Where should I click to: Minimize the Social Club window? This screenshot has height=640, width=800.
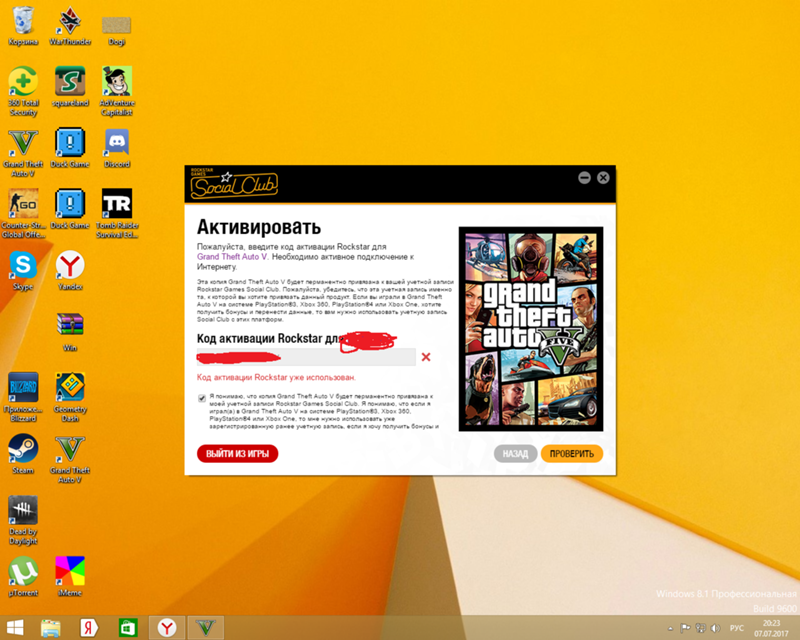584,178
